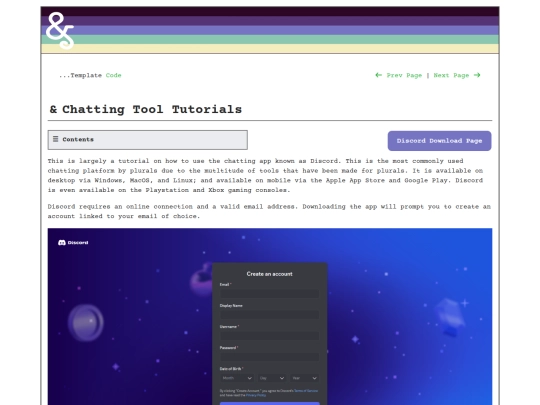Click the Username input field
This screenshot has height=405, width=540.
click(270, 335)
